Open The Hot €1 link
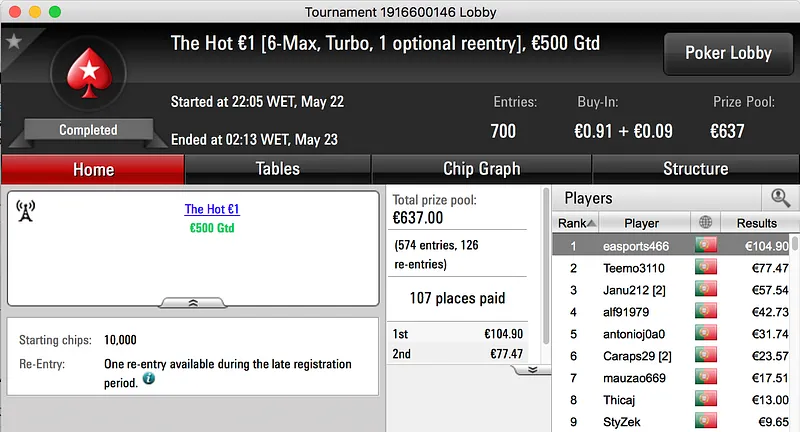This screenshot has height=432, width=800. [x=212, y=210]
